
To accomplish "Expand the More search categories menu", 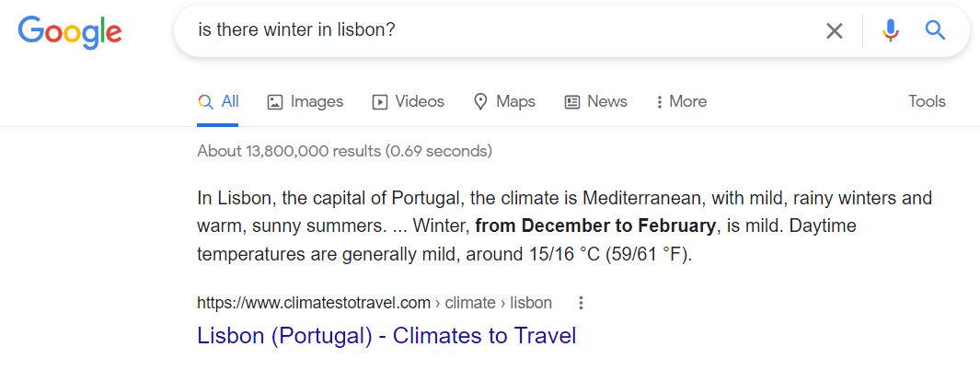I will [681, 102].
